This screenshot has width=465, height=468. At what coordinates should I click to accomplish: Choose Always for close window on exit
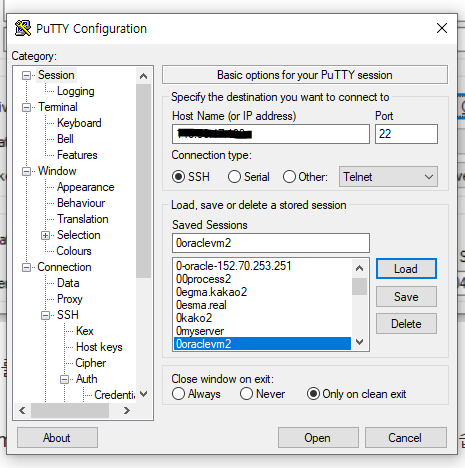178,394
